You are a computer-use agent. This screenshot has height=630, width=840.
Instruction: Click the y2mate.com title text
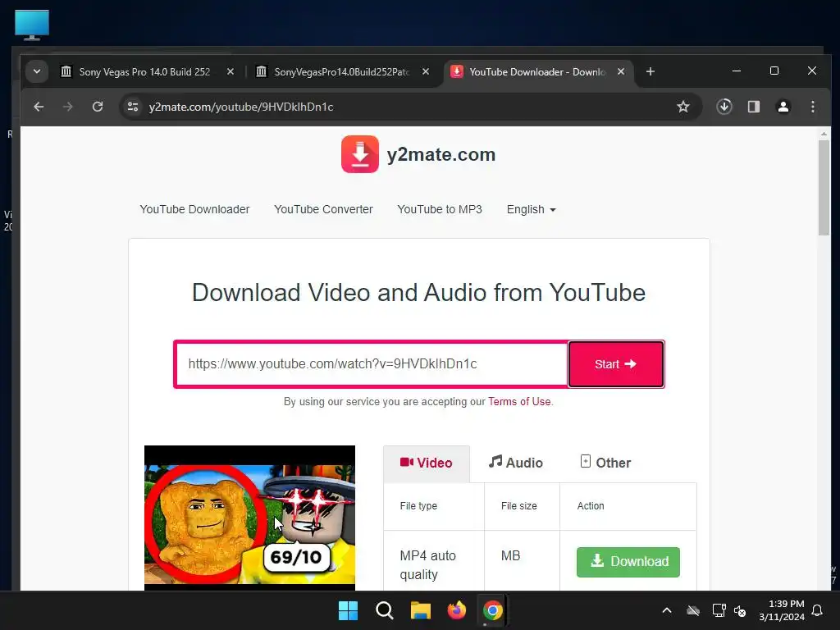point(441,155)
